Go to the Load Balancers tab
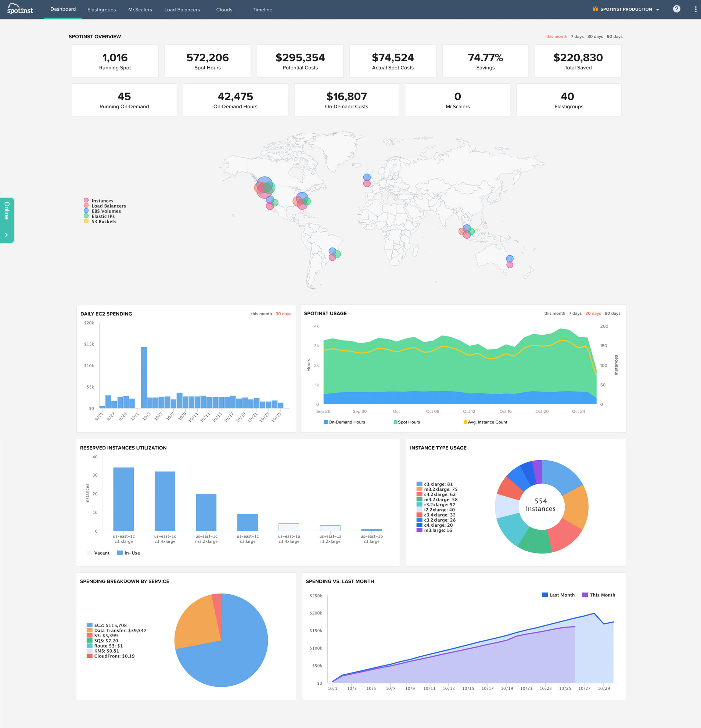Image resolution: width=701 pixels, height=728 pixels. pos(182,10)
